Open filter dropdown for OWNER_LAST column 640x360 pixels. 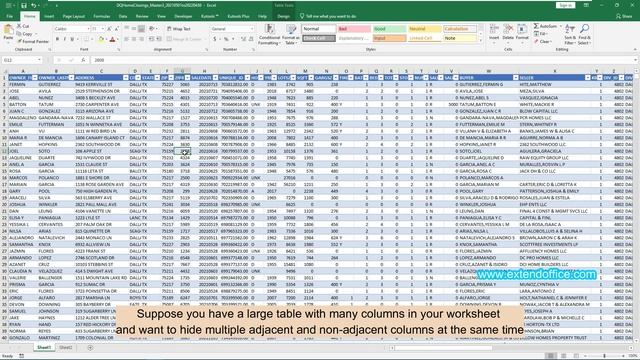pos(71,78)
